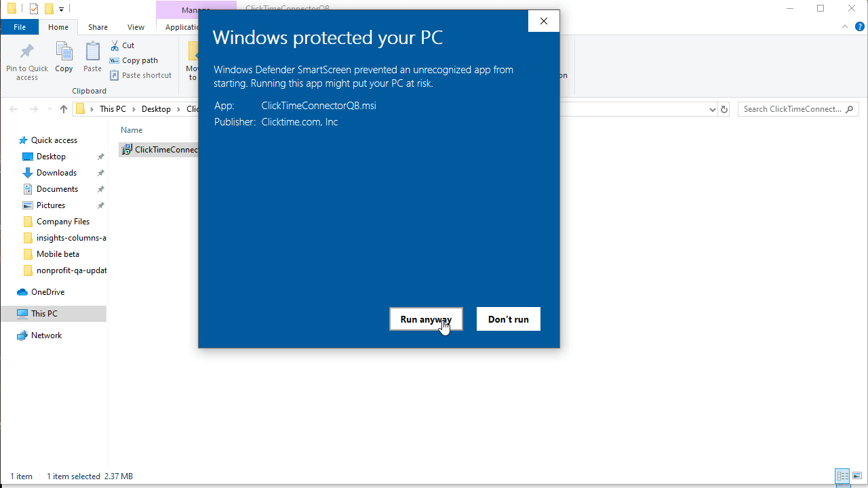
Task: Open the Company Files folder
Action: (x=63, y=222)
